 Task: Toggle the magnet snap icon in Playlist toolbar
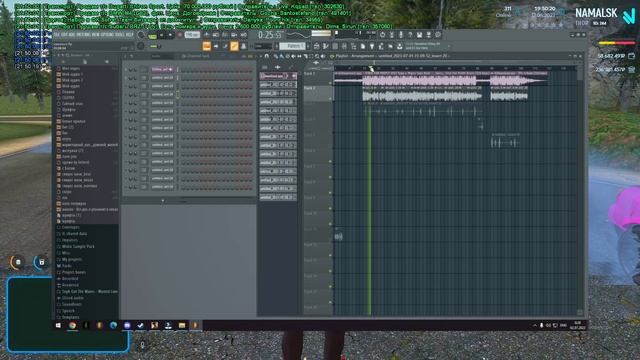(267, 56)
